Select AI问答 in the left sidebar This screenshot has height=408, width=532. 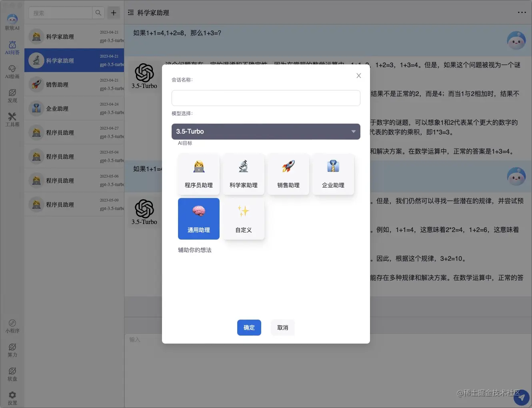click(12, 48)
